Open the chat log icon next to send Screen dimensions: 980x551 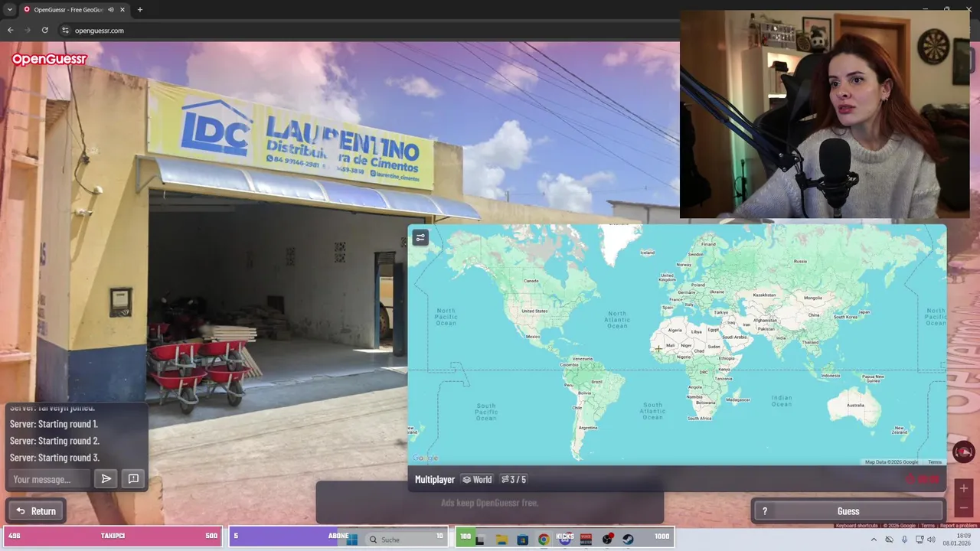click(133, 479)
